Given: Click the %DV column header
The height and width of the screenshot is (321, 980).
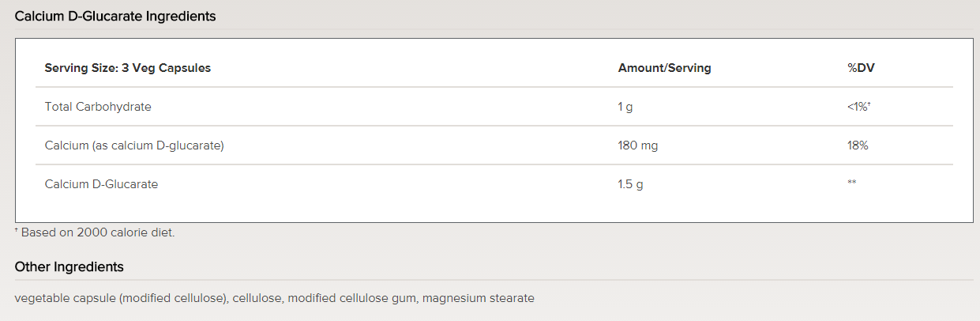Looking at the screenshot, I should tap(861, 68).
